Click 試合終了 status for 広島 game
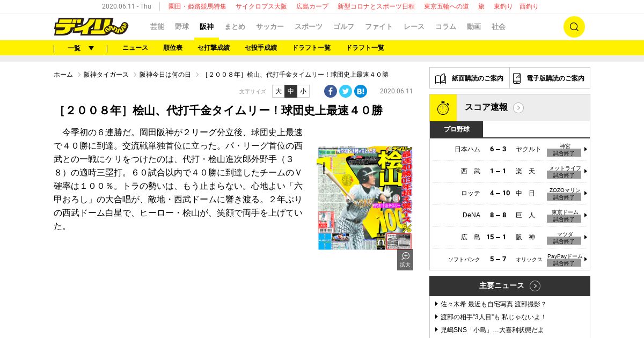The width and height of the screenshot is (644, 338). [x=564, y=241]
